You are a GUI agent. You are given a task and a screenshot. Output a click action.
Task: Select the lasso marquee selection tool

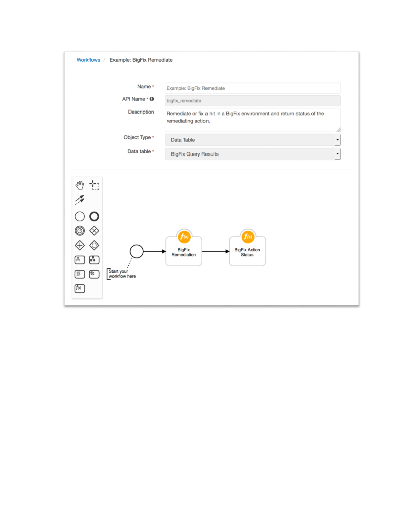point(94,185)
